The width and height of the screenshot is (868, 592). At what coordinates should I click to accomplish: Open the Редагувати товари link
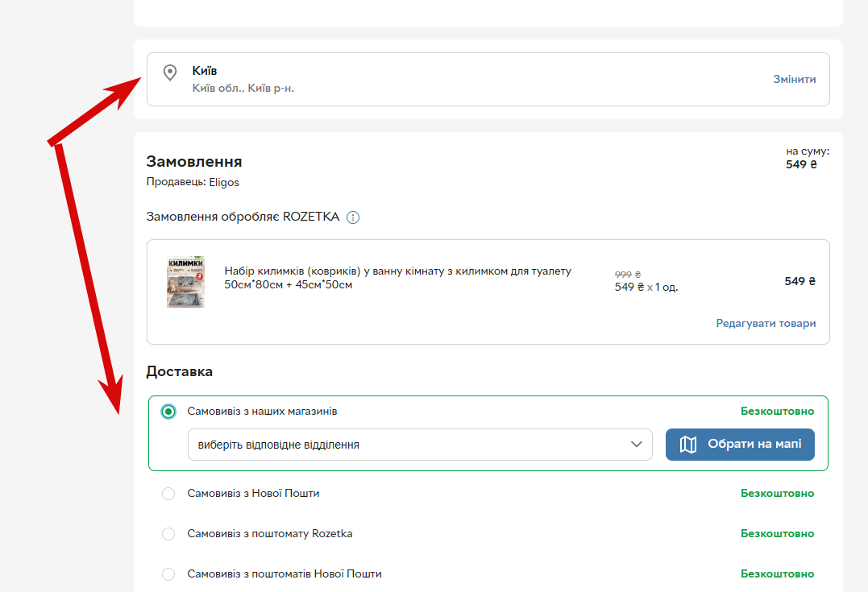[766, 323]
